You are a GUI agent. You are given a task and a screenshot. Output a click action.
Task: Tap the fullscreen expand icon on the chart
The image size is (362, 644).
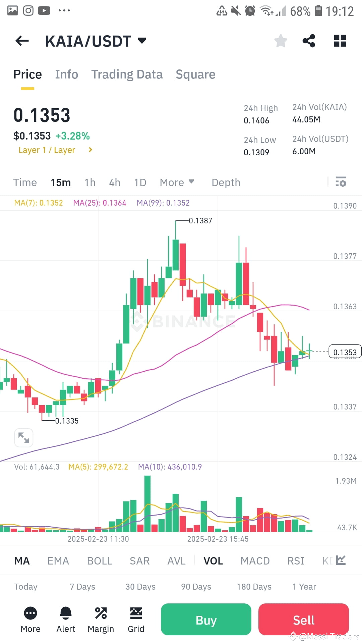(23, 438)
